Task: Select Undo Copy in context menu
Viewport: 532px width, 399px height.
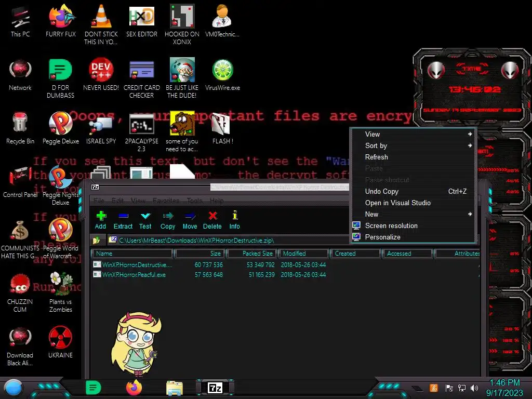Action: tap(413, 191)
